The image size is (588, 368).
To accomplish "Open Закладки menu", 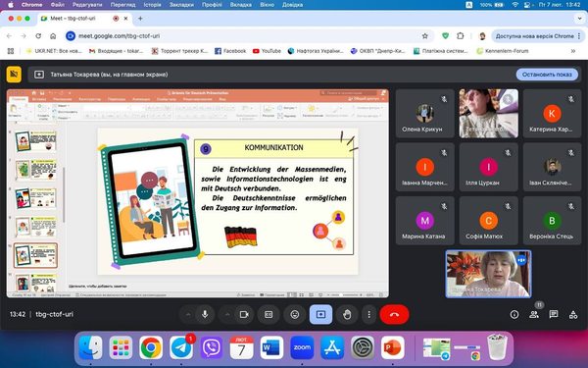I will click(x=181, y=5).
